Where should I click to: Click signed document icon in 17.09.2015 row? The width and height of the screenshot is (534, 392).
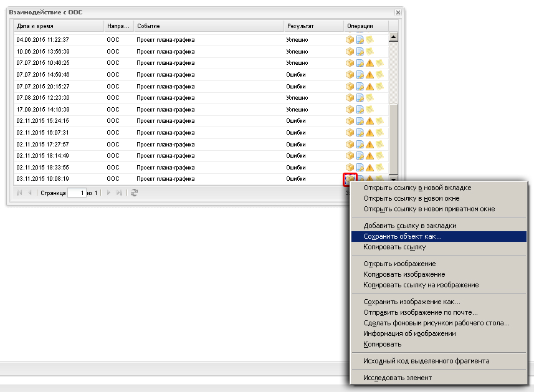[x=360, y=110]
